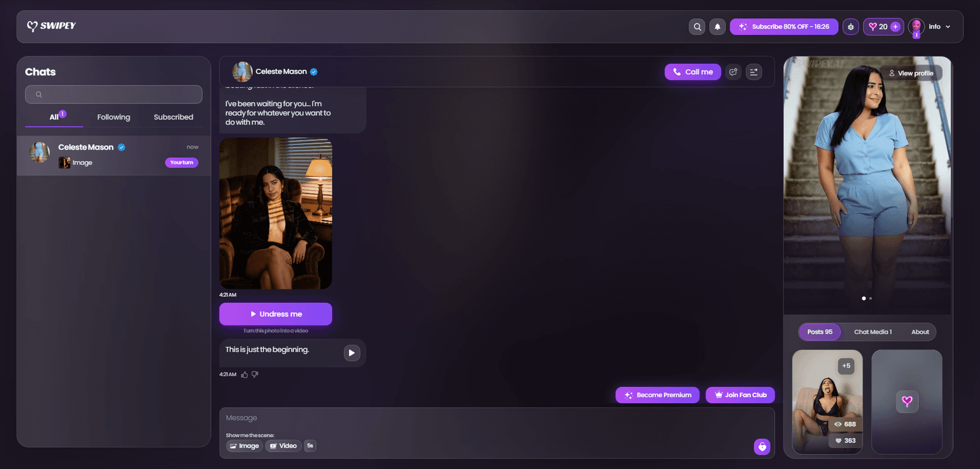Open Celeste Mason conversation in chat list
The height and width of the screenshot is (469, 980).
point(114,156)
